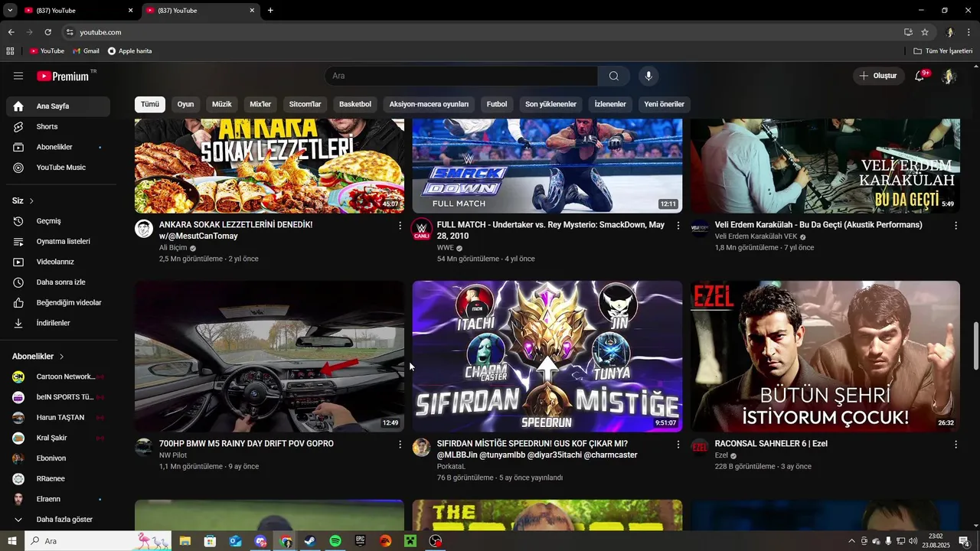Select the İzlenenler chip
Image resolution: width=980 pixels, height=551 pixels.
[x=610, y=104]
